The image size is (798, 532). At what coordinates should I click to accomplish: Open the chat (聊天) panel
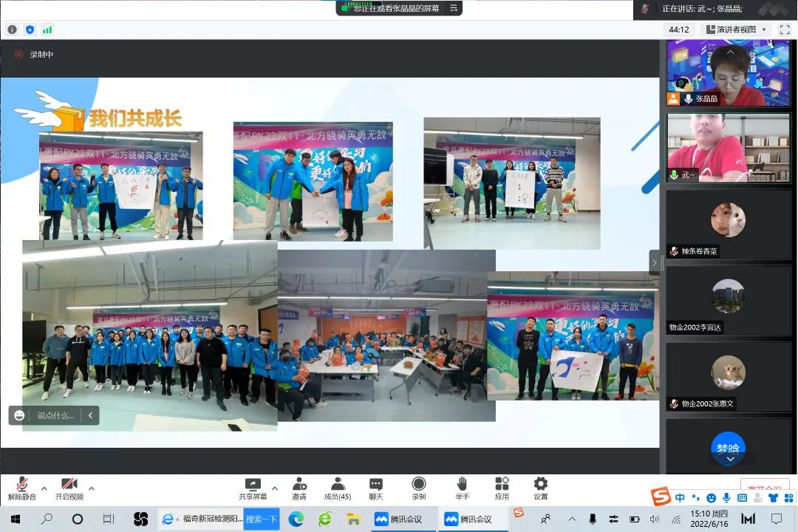pos(376,488)
